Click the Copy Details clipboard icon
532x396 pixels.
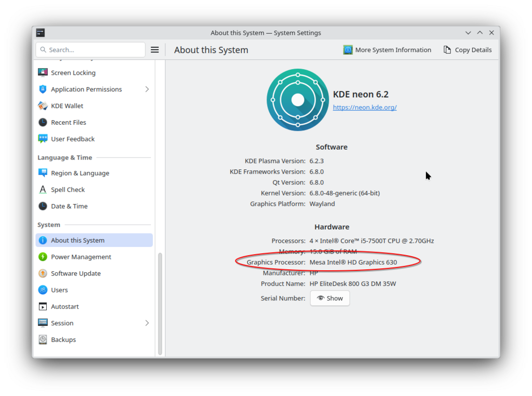[447, 50]
